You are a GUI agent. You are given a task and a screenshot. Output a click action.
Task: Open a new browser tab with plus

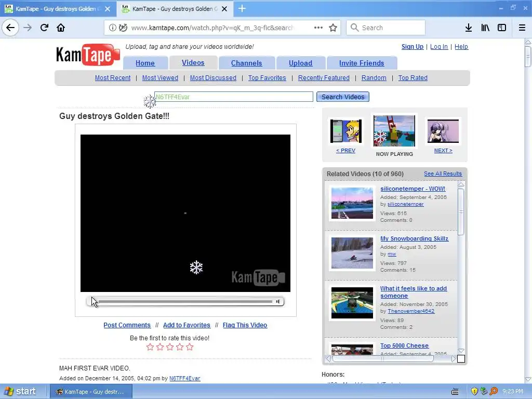242,8
